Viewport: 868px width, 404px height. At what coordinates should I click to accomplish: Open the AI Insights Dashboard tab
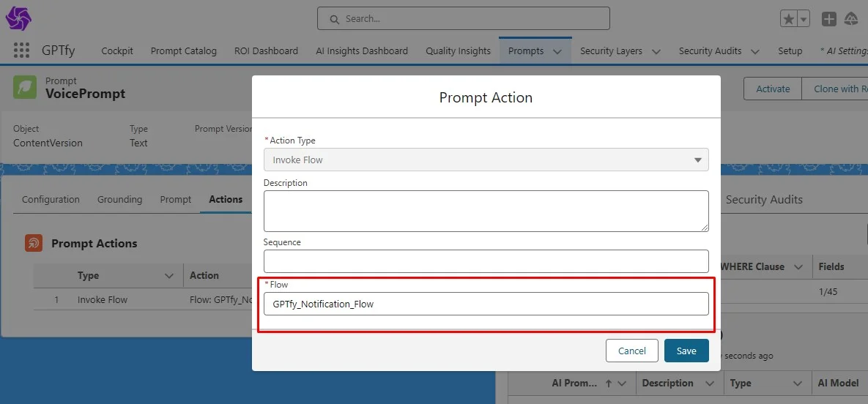click(x=362, y=51)
